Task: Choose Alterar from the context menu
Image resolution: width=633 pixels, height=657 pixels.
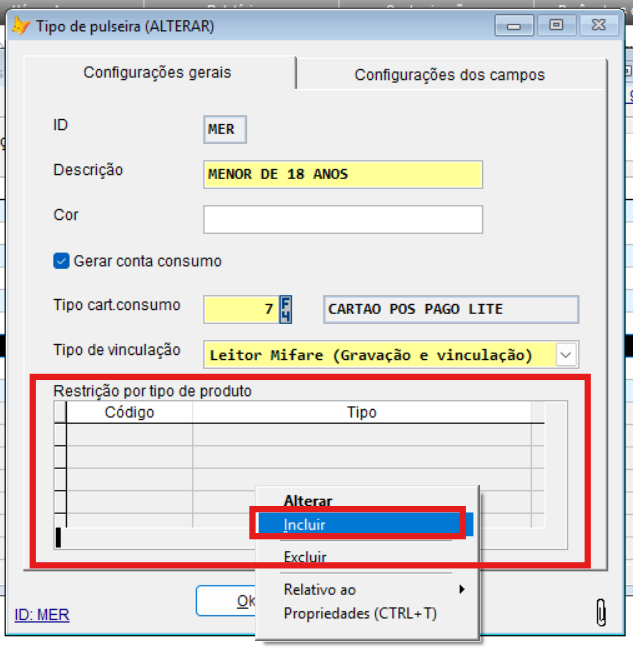Action: pos(308,501)
